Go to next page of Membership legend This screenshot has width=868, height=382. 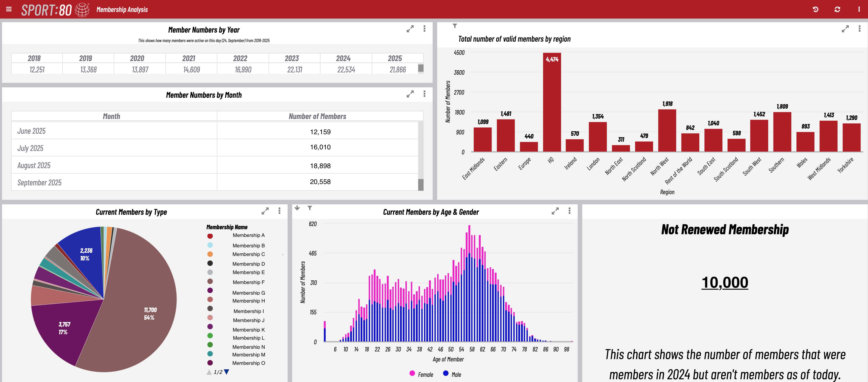(x=227, y=372)
